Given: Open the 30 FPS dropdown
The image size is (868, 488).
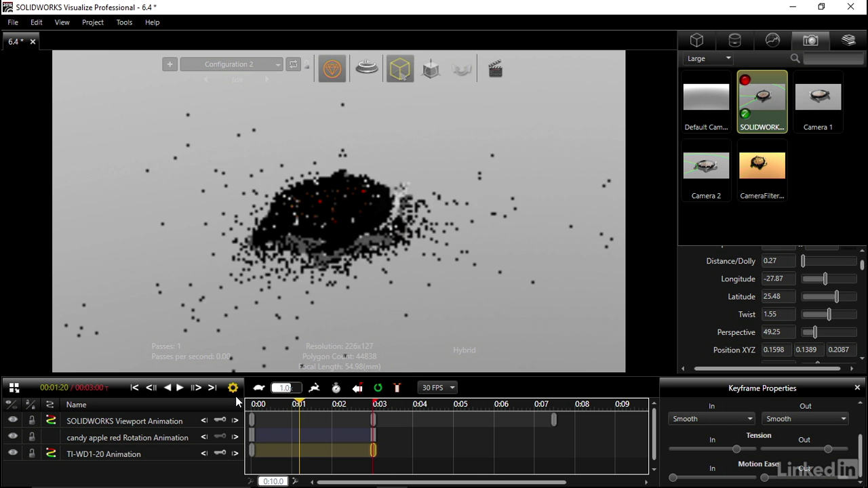Looking at the screenshot, I should point(437,388).
